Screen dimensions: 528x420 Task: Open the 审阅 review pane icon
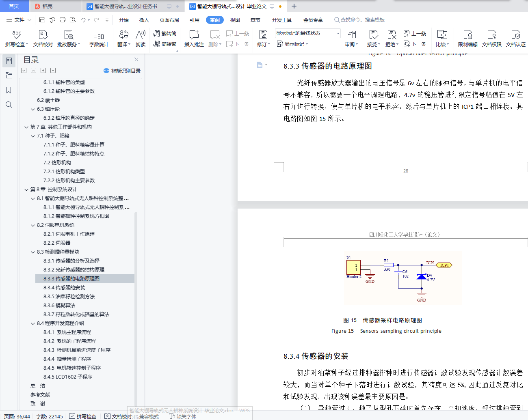tap(351, 34)
